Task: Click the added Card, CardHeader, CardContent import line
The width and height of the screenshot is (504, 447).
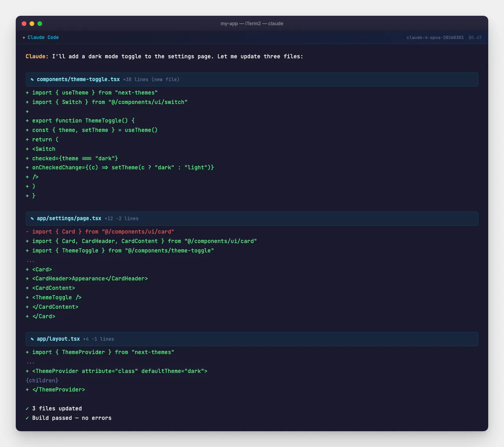Action: click(141, 241)
